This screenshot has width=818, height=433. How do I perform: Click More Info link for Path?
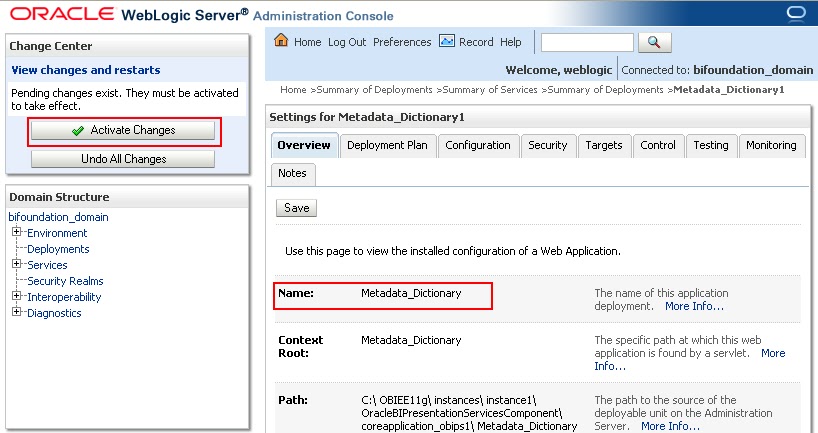pyautogui.click(x=670, y=426)
